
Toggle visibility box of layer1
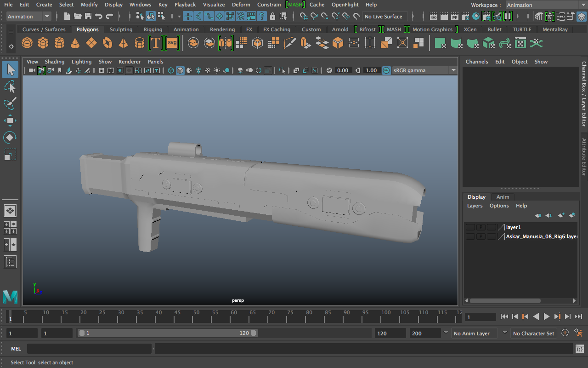click(470, 227)
